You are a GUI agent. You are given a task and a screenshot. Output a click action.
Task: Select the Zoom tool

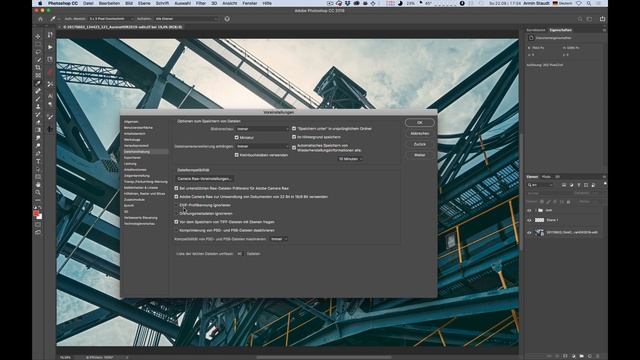coord(38,192)
